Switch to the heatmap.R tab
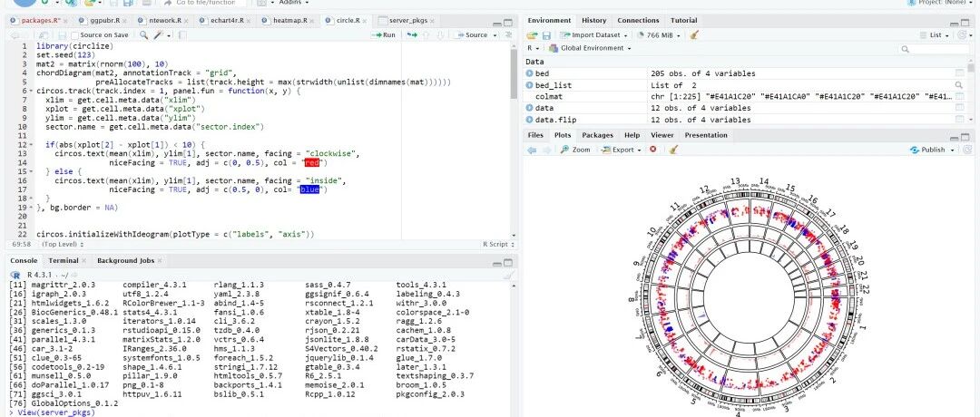The height and width of the screenshot is (417, 980). pyautogui.click(x=290, y=20)
